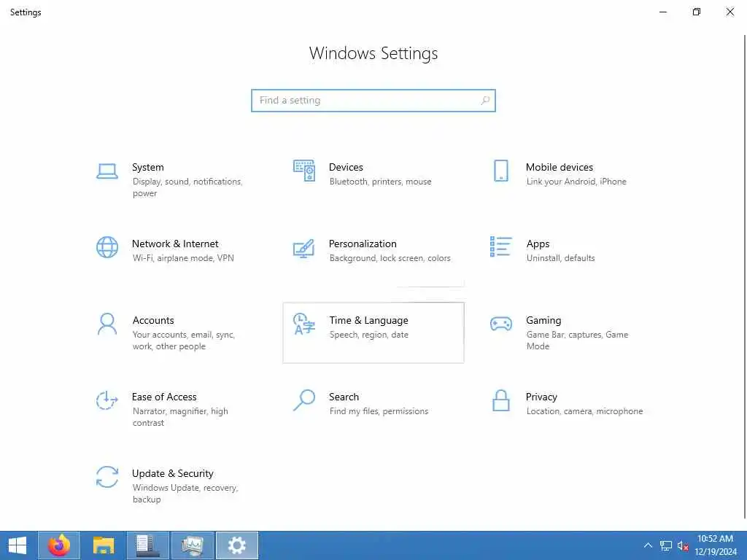This screenshot has width=747, height=560.
Task: Open the System settings laptop icon
Action: tap(107, 171)
